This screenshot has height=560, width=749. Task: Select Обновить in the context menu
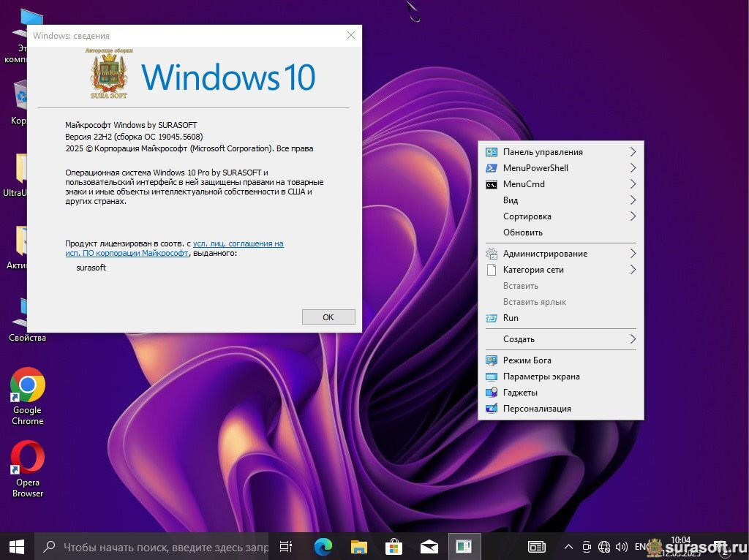[523, 232]
